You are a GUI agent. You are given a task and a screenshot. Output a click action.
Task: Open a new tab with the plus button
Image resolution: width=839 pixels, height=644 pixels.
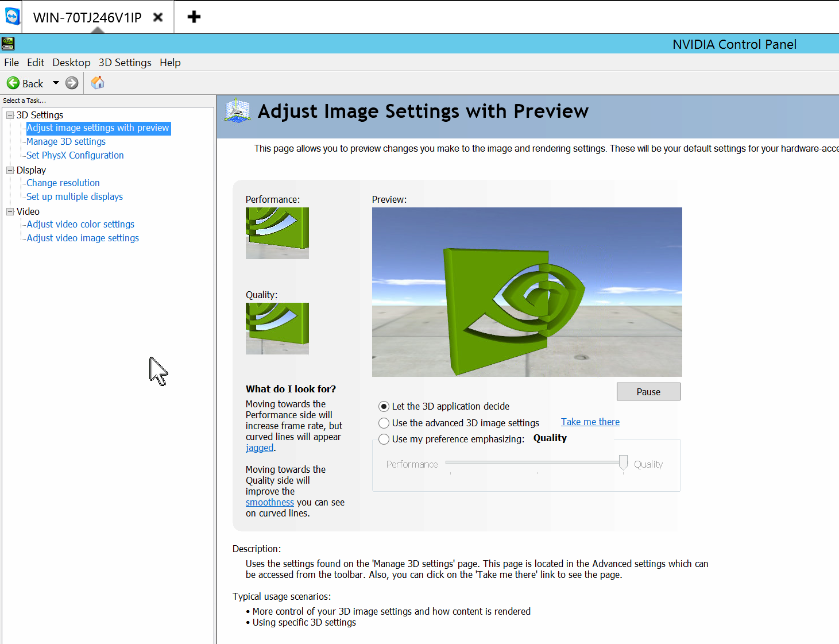[x=193, y=17]
